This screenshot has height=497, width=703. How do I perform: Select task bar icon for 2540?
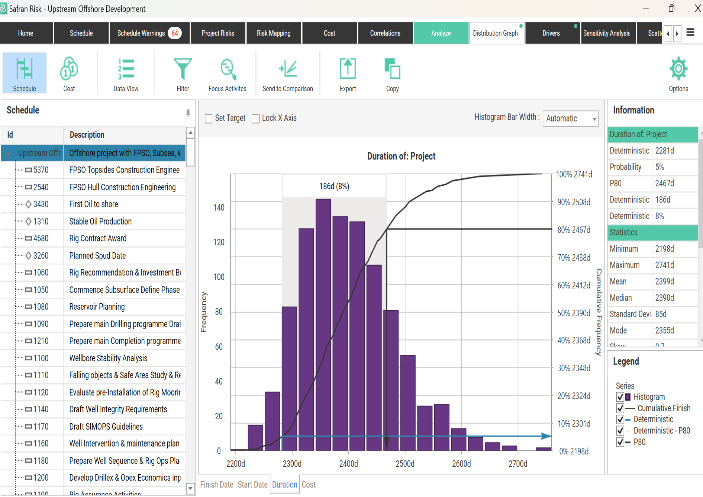pyautogui.click(x=28, y=187)
